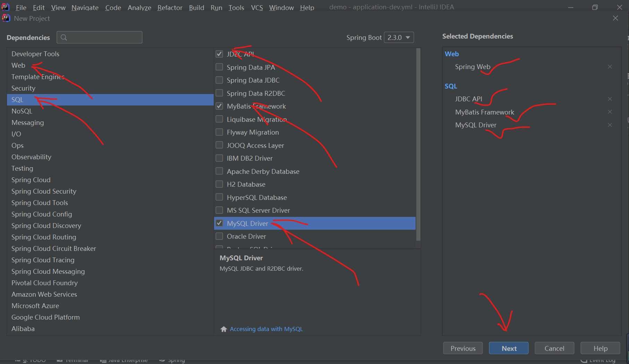Click the Next button
This screenshot has width=629, height=364.
509,348
